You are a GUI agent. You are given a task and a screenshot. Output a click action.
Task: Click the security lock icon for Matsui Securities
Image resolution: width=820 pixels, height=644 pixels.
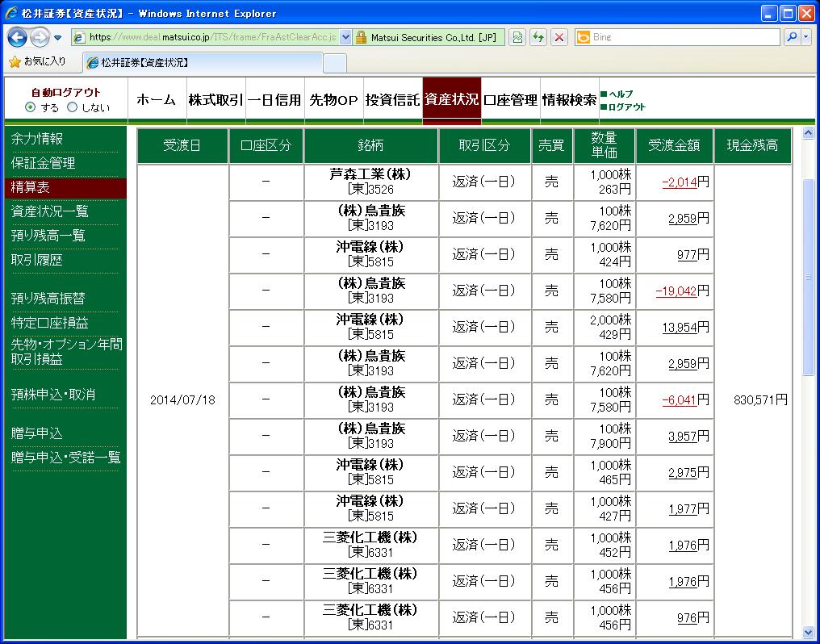click(x=361, y=37)
